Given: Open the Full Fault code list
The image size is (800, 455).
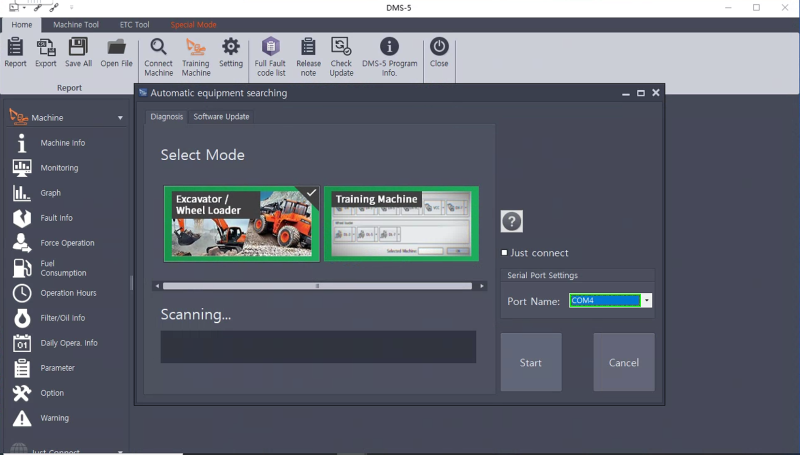Looking at the screenshot, I should pos(270,56).
